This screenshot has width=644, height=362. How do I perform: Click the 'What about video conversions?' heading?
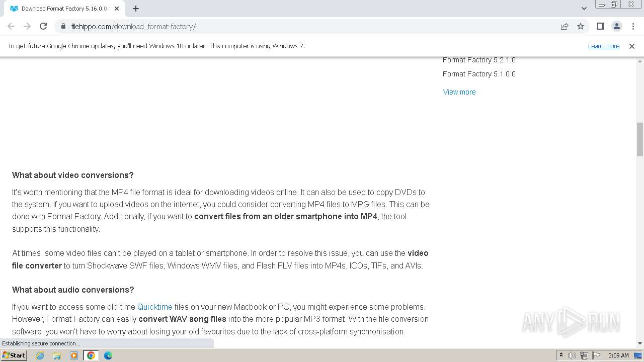pyautogui.click(x=73, y=175)
